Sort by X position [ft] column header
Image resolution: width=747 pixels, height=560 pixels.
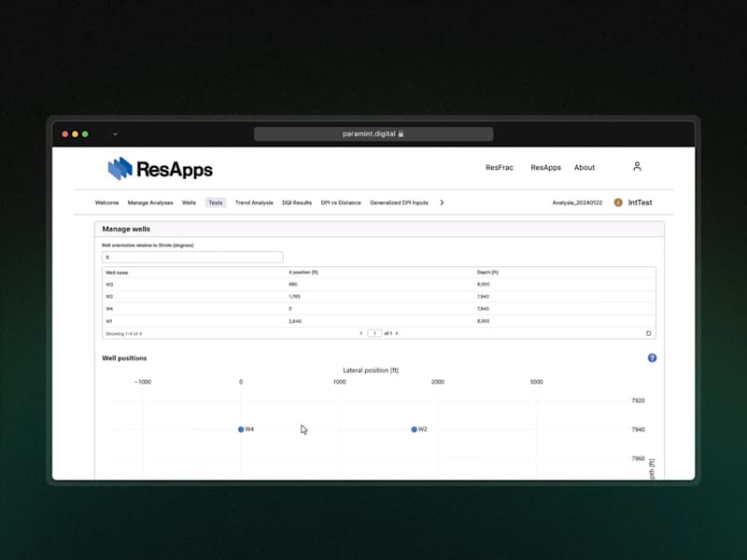pyautogui.click(x=303, y=273)
